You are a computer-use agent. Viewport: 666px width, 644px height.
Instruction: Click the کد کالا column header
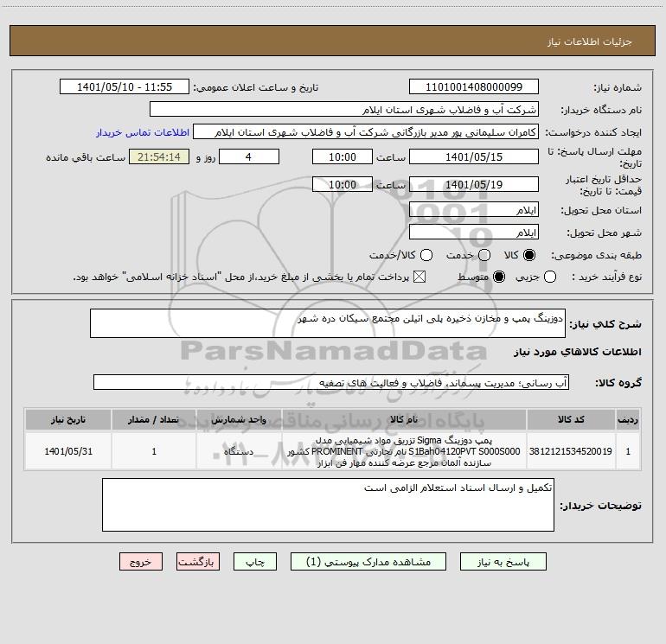[x=571, y=420]
